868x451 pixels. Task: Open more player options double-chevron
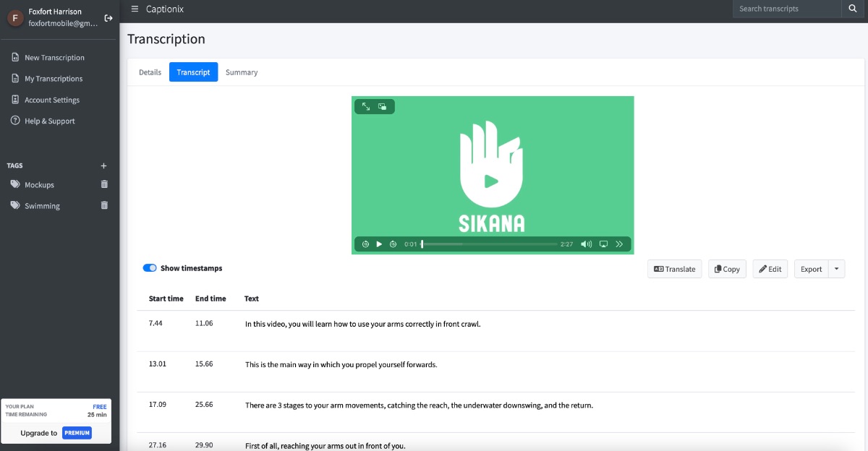[x=619, y=244]
